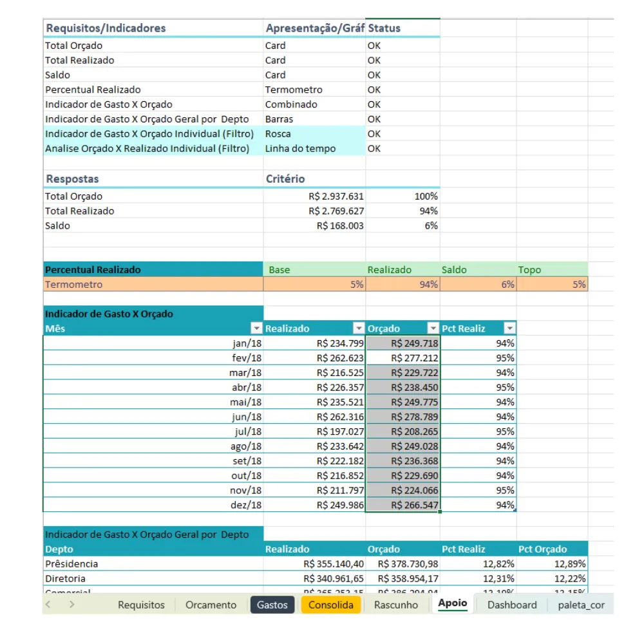The height and width of the screenshot is (644, 644).
Task: Open the paleta_cor sheet tab
Action: pos(581,605)
